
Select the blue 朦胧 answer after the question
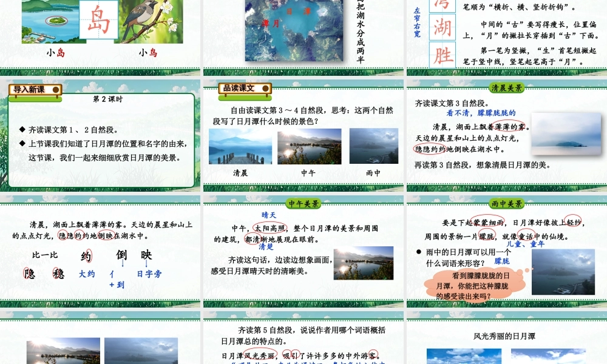click(x=502, y=261)
